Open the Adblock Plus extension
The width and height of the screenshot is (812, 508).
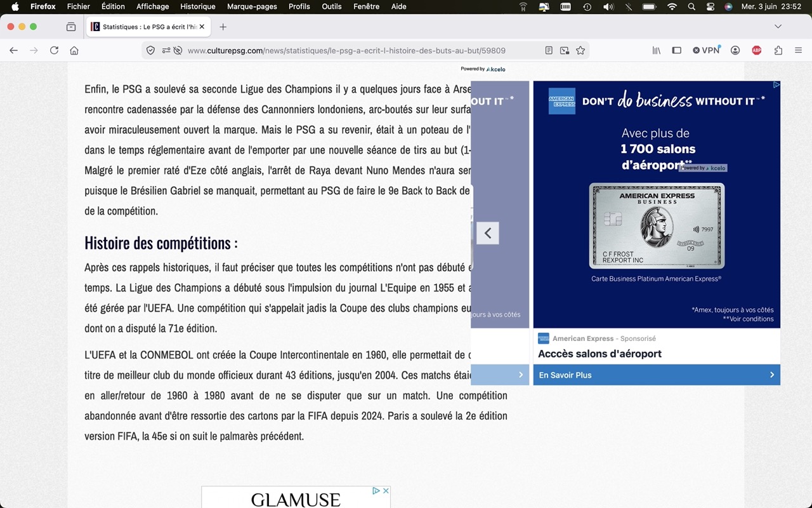(757, 51)
